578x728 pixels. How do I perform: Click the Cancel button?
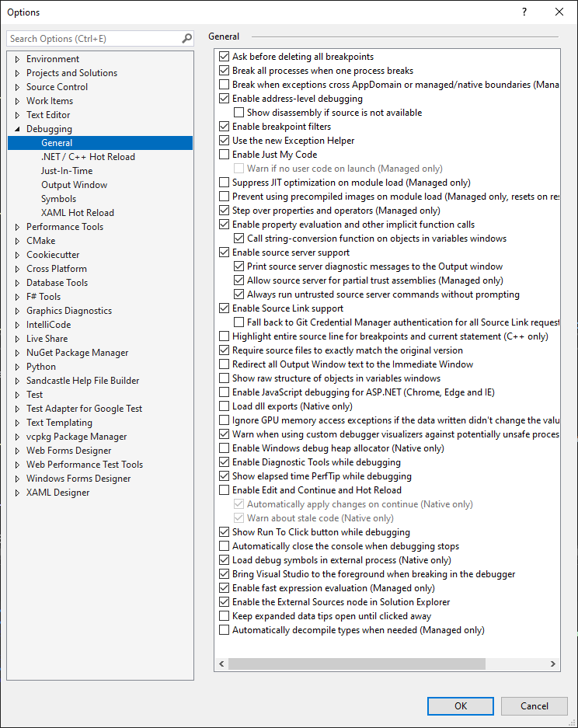[x=534, y=705]
